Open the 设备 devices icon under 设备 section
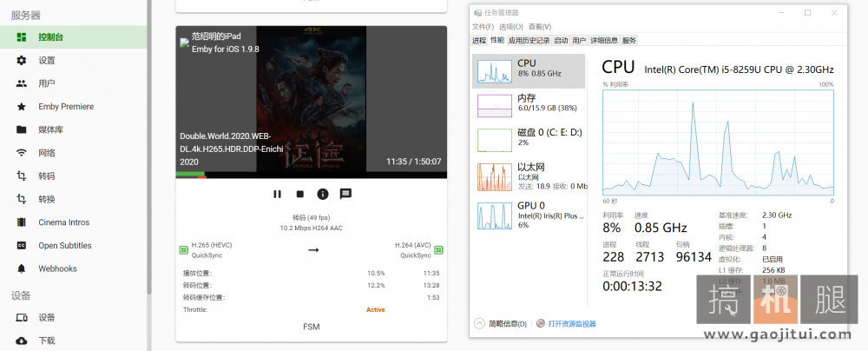The width and height of the screenshot is (868, 351). (22, 318)
